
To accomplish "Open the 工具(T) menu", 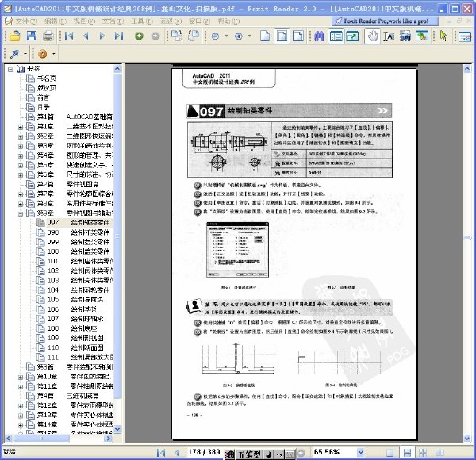I will click(x=142, y=21).
